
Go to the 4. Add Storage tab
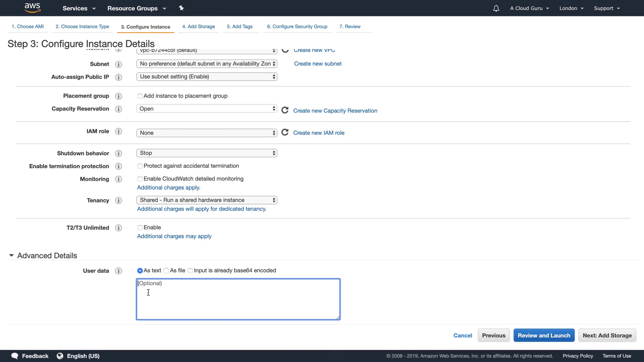[x=199, y=26]
